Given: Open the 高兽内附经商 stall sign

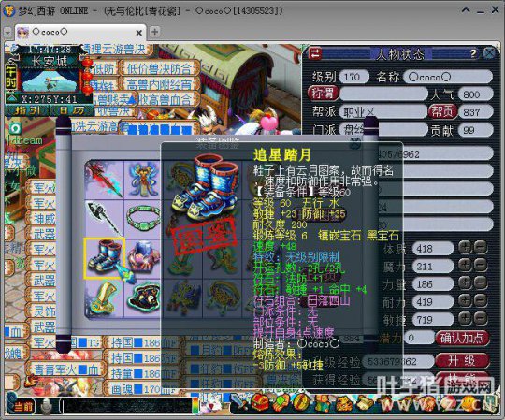Looking at the screenshot, I should (159, 84).
